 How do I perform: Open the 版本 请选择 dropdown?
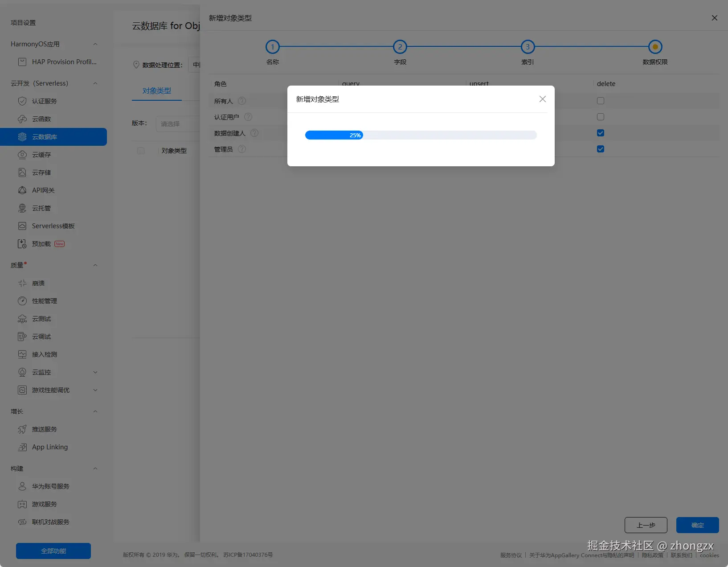pyautogui.click(x=178, y=124)
